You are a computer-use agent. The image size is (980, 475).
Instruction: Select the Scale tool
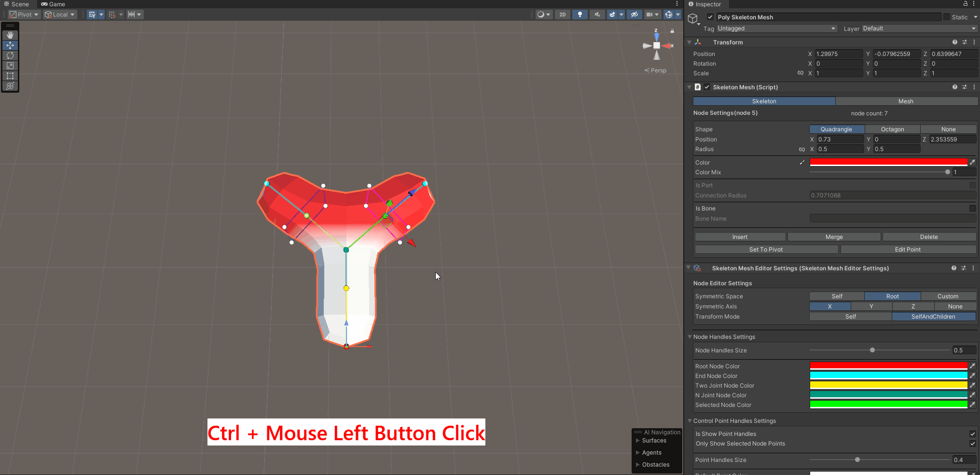coord(10,66)
